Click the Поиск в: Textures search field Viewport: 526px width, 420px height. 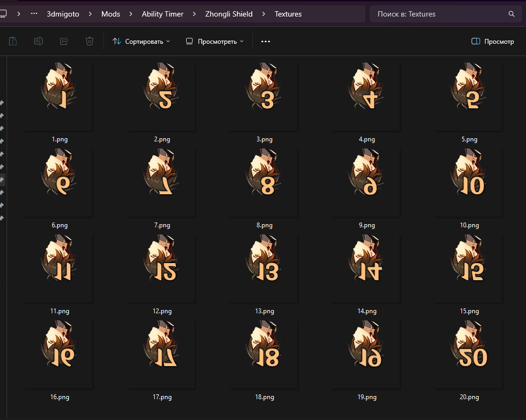[446, 14]
